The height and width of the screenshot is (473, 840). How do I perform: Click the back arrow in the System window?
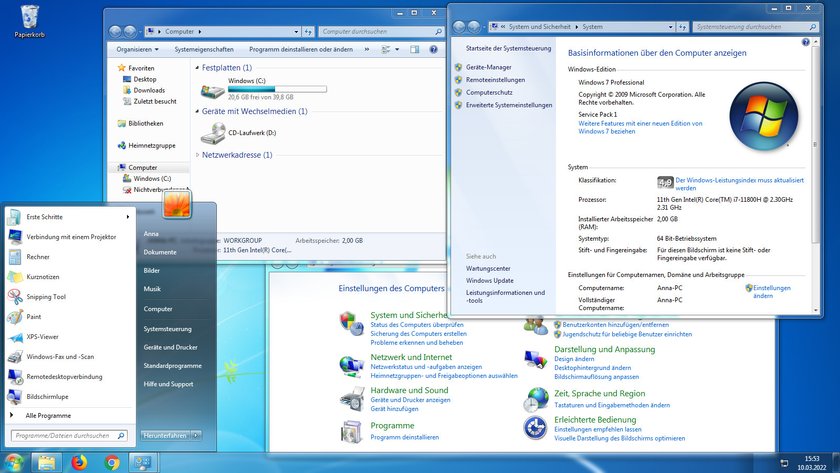[459, 26]
